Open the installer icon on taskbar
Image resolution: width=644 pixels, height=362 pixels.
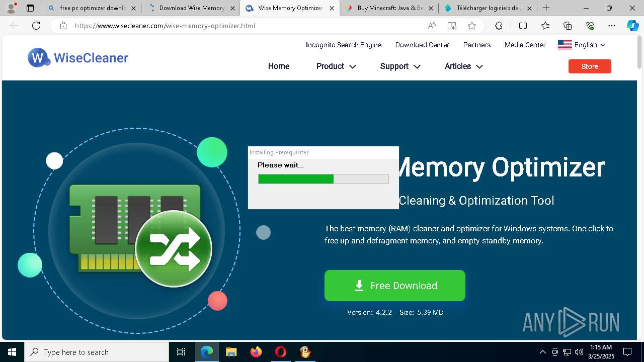[305, 352]
